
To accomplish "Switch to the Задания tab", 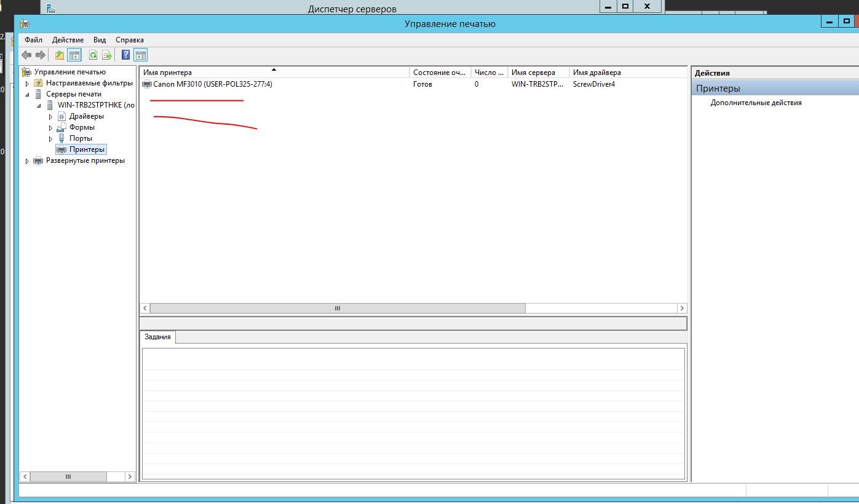I will pos(158,337).
